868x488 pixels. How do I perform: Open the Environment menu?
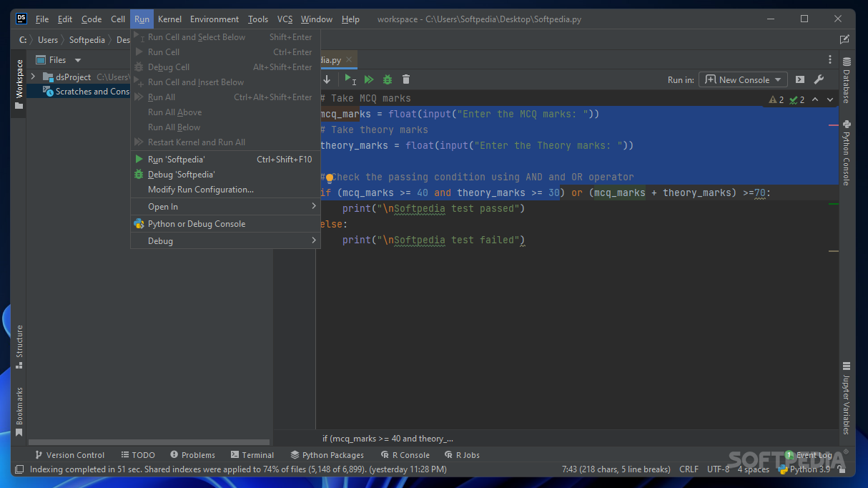(214, 19)
